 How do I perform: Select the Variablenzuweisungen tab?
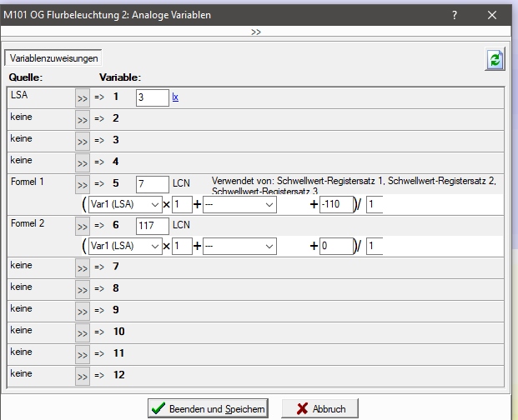[x=54, y=58]
